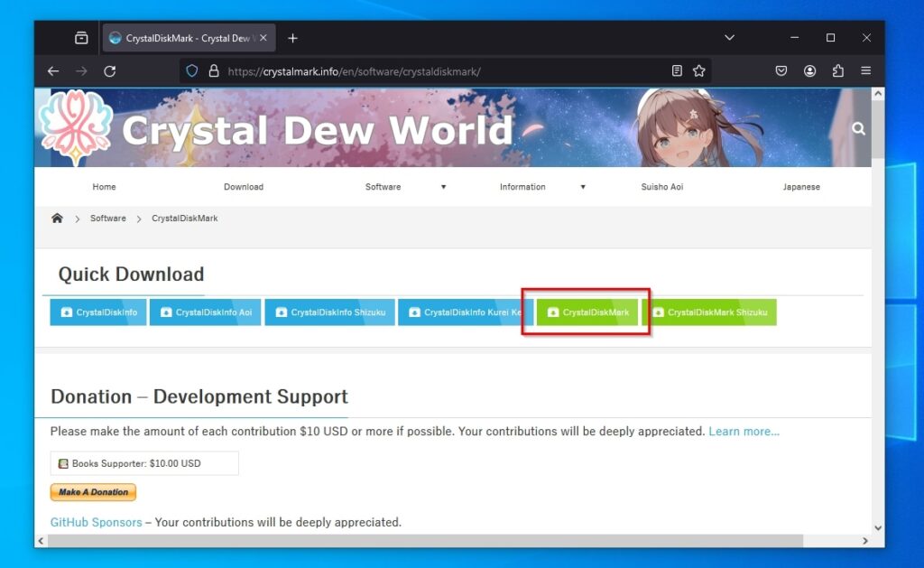Screen dimensions: 924x568
Task: Open the Firefox account icon
Action: (x=809, y=71)
